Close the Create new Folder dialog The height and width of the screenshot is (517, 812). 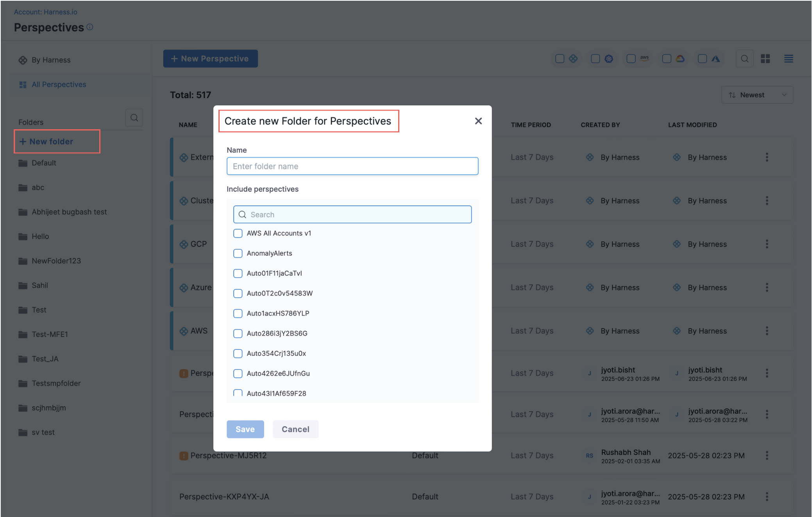coord(478,121)
